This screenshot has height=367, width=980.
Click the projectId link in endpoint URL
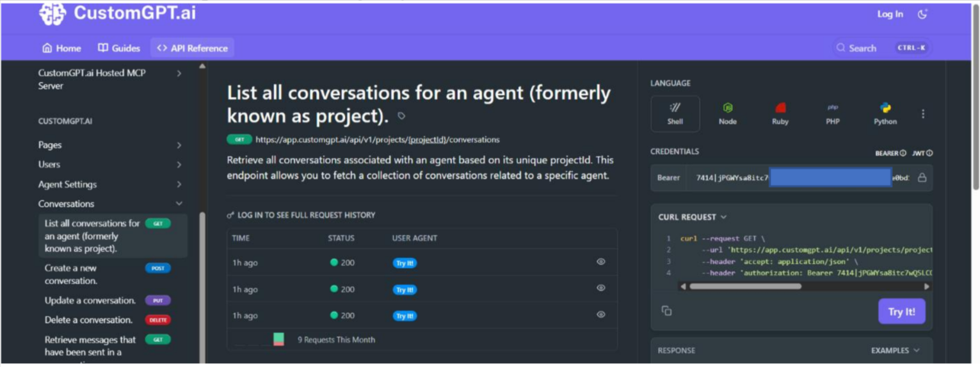(428, 140)
